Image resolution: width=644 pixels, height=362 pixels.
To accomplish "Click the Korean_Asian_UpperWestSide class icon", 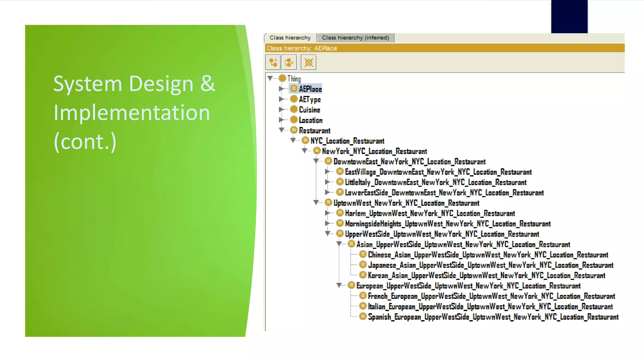I will pos(363,275).
